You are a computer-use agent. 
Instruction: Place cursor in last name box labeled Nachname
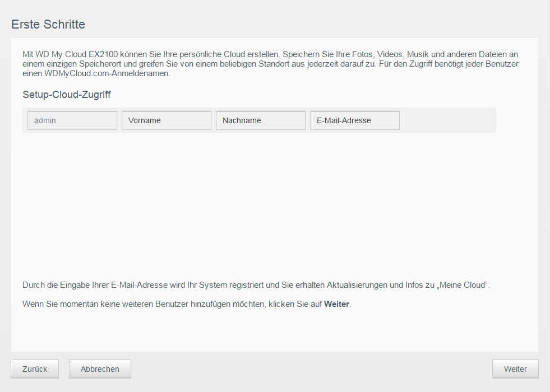(261, 120)
